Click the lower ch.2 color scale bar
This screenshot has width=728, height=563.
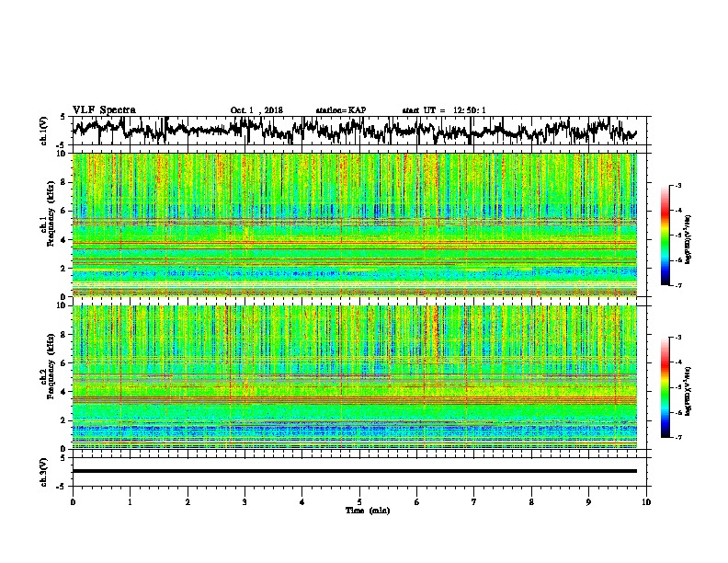tap(665, 387)
